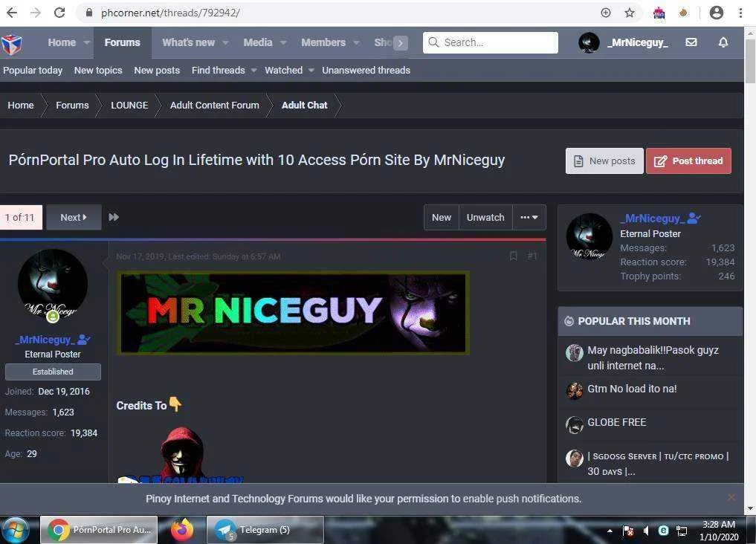Go back with browser back arrow
The image size is (756, 544).
coord(12,13)
